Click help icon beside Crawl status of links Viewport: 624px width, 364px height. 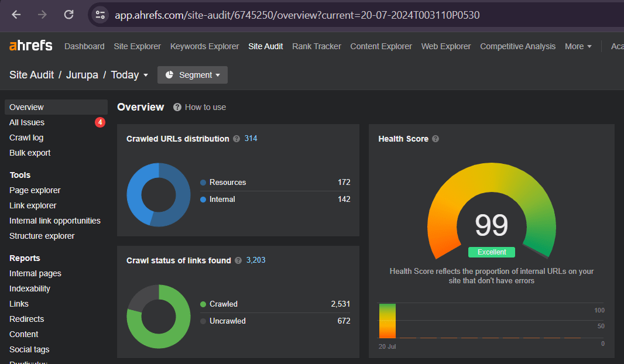[x=238, y=260]
